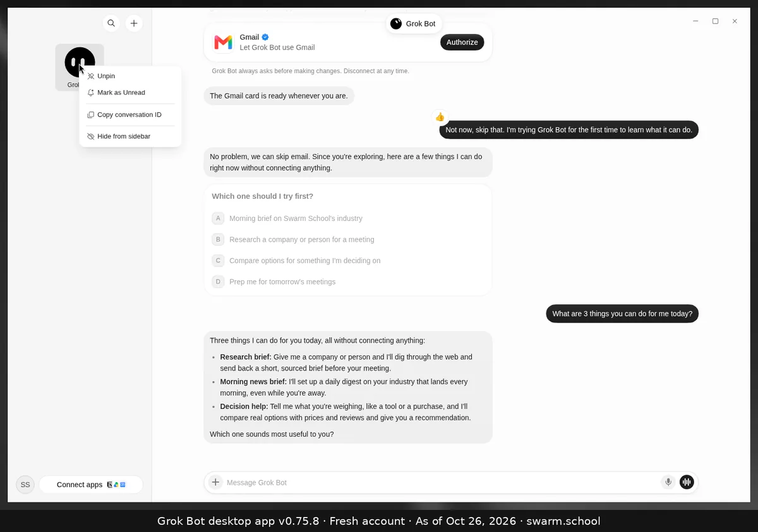This screenshot has width=758, height=532.
Task: Start a new chat with plus icon
Action: pyautogui.click(x=134, y=23)
